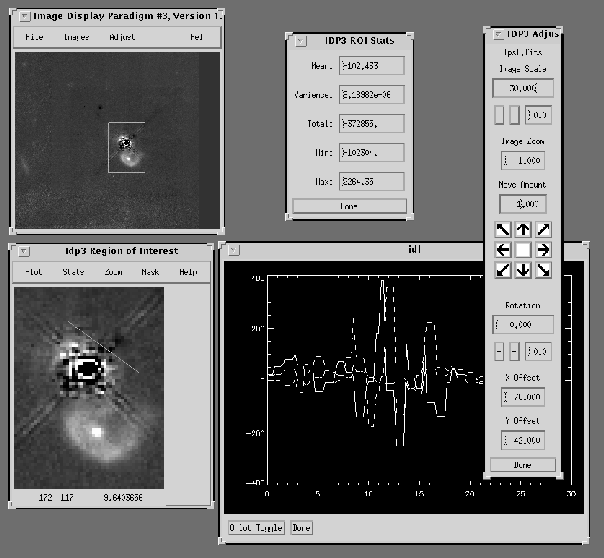
Task: Move image up with the up arrow
Action: pos(523,230)
